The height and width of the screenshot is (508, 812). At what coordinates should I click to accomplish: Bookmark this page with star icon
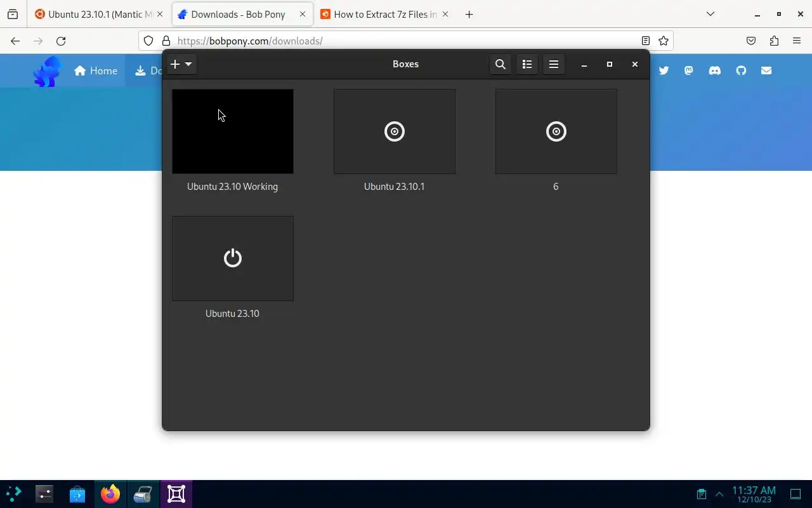[x=664, y=41]
